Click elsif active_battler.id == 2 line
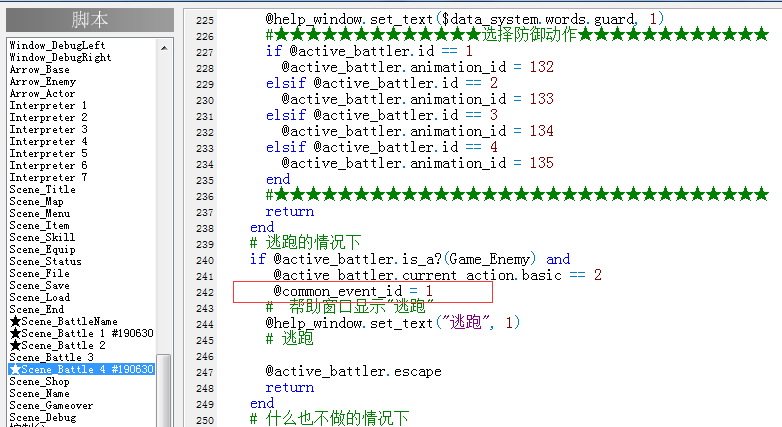This screenshot has height=427, width=782. [382, 83]
